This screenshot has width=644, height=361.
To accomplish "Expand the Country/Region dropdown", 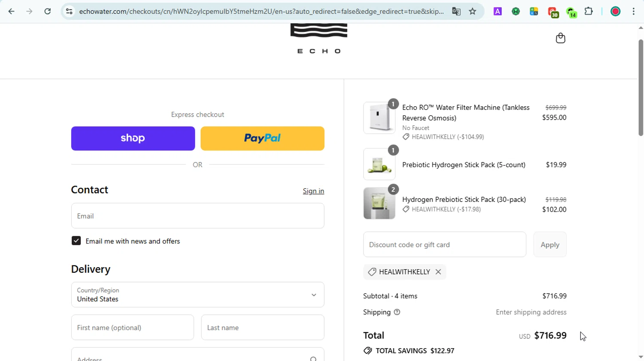I will 197,295.
